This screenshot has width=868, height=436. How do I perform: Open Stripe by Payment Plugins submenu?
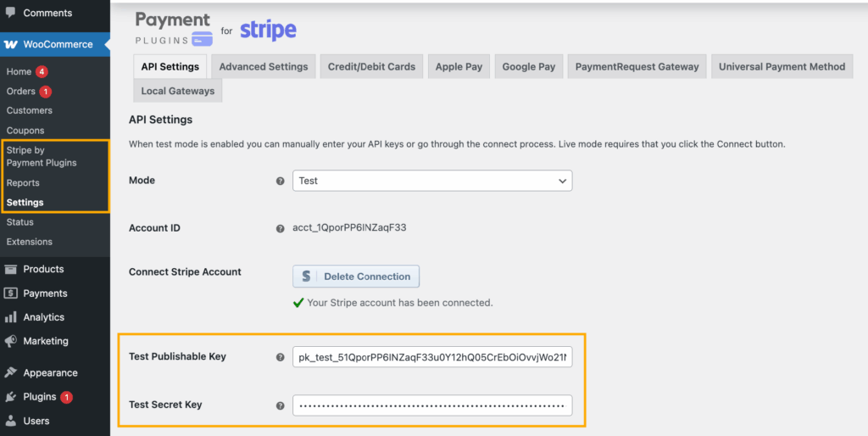(x=42, y=156)
